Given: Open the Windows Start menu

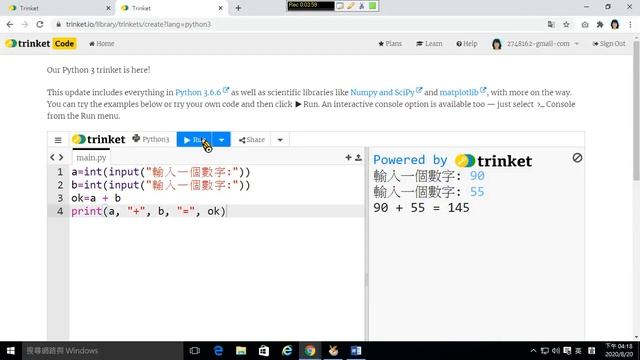Looking at the screenshot, I should [x=11, y=351].
